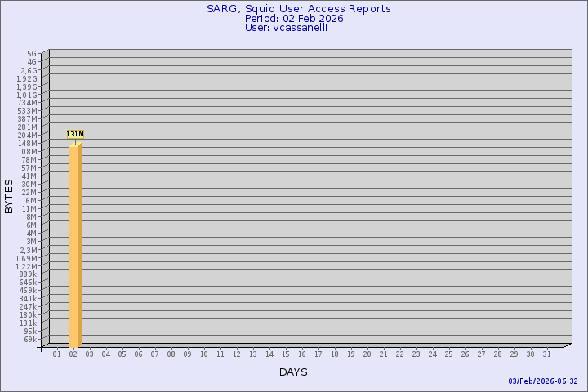This screenshot has width=588, height=392.
Task: Click the orange bar for day 02
Action: pos(75,245)
